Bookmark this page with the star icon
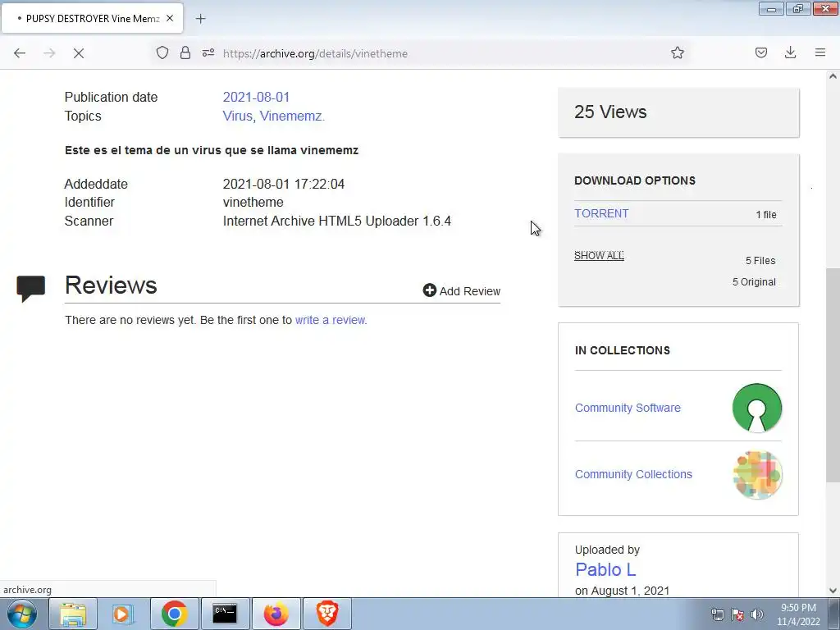Image resolution: width=840 pixels, height=630 pixels. (677, 52)
